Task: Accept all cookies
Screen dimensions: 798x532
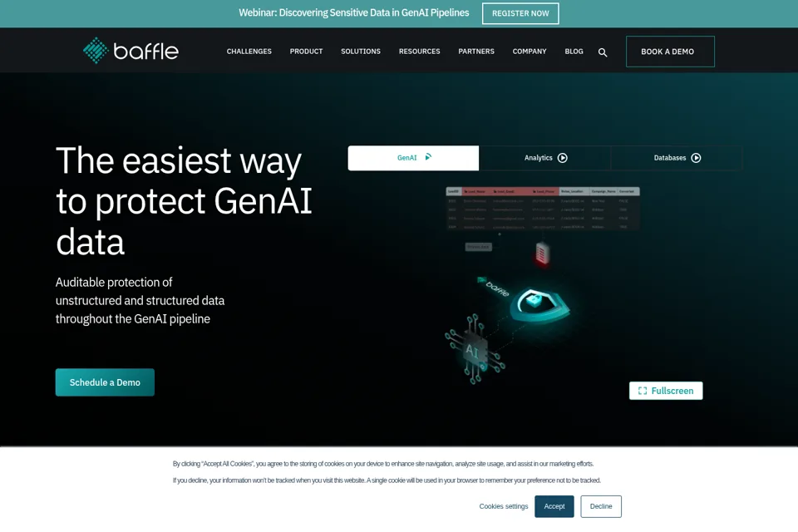Action: click(554, 506)
